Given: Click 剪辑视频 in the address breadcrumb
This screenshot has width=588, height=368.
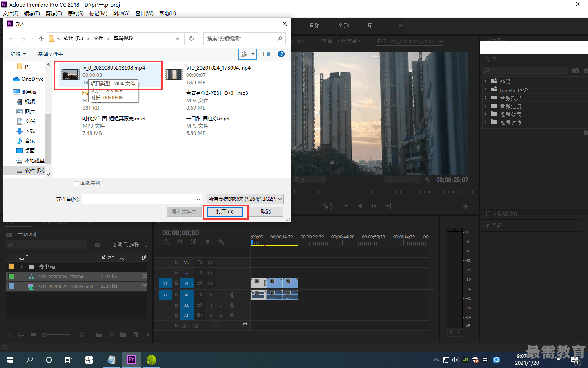Looking at the screenshot, I should tap(123, 38).
